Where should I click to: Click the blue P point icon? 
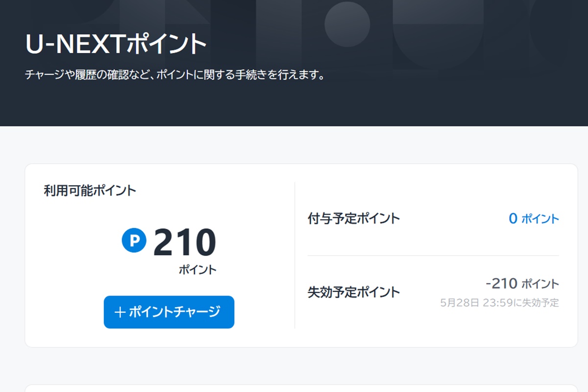pyautogui.click(x=134, y=241)
